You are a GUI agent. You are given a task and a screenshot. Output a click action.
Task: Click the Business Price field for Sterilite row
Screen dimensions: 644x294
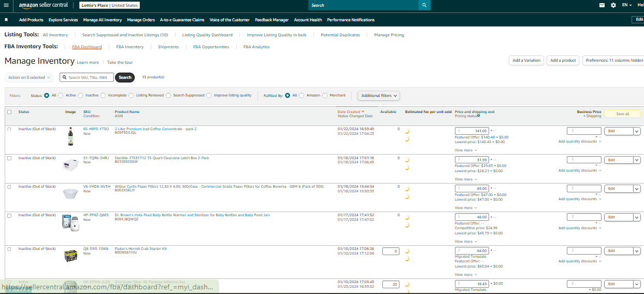tap(584, 160)
